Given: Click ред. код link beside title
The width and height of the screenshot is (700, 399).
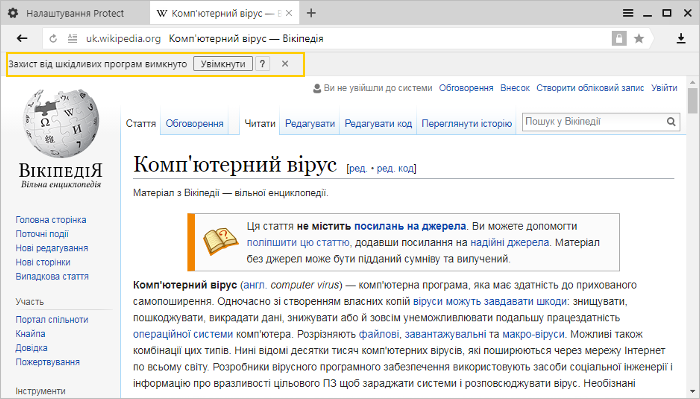Looking at the screenshot, I should pyautogui.click(x=395, y=169).
